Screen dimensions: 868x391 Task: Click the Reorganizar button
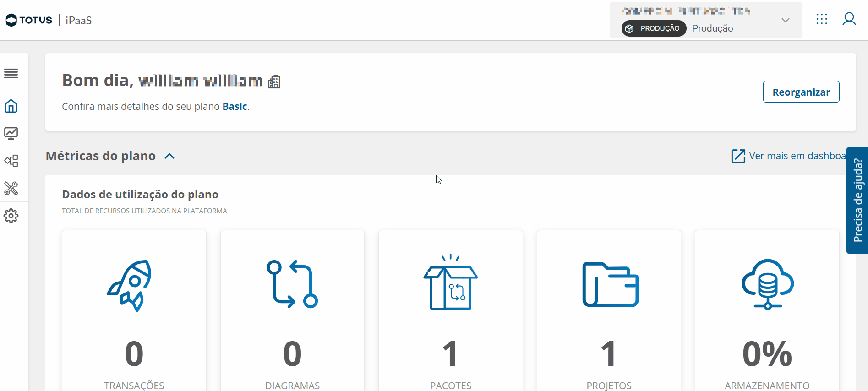click(x=801, y=92)
